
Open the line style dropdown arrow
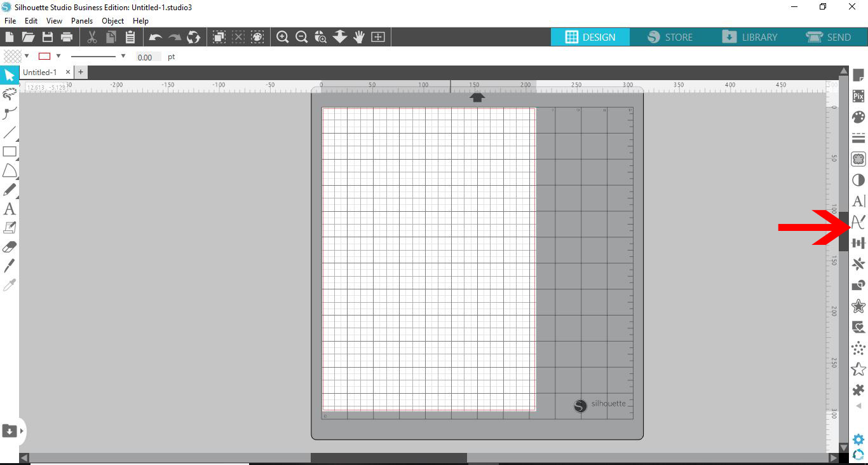click(x=123, y=56)
